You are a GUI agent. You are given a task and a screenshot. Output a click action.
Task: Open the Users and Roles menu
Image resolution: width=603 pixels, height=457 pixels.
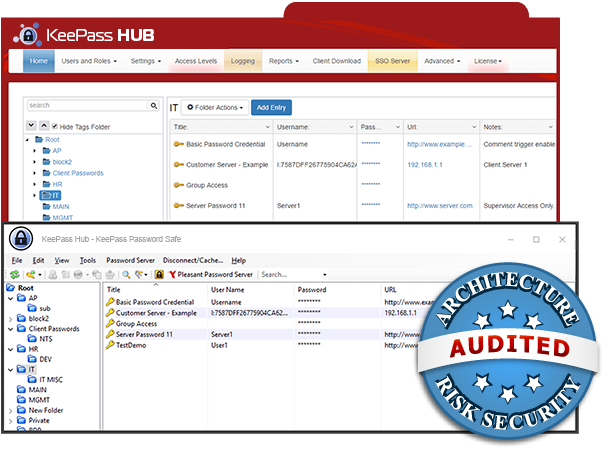pyautogui.click(x=89, y=61)
